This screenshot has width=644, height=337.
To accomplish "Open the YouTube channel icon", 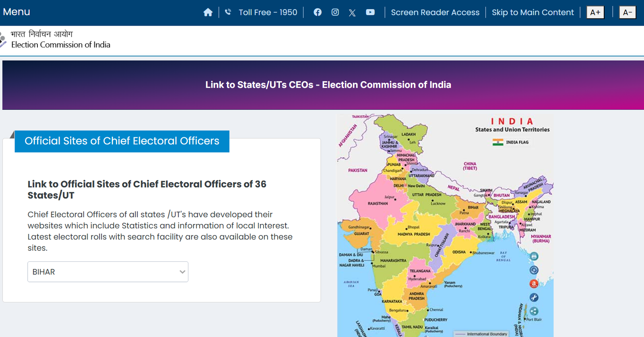I will point(370,12).
